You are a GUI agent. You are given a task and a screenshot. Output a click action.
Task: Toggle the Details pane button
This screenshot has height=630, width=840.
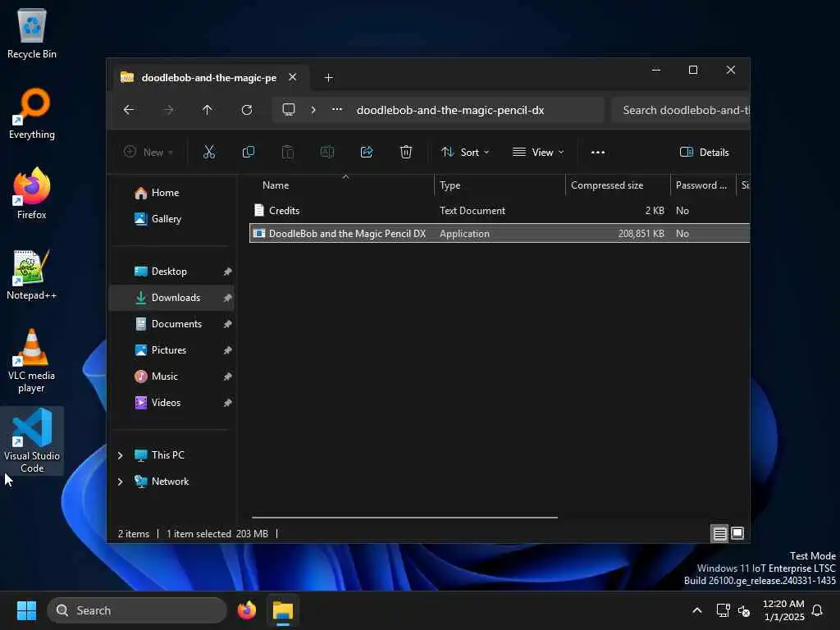point(704,152)
